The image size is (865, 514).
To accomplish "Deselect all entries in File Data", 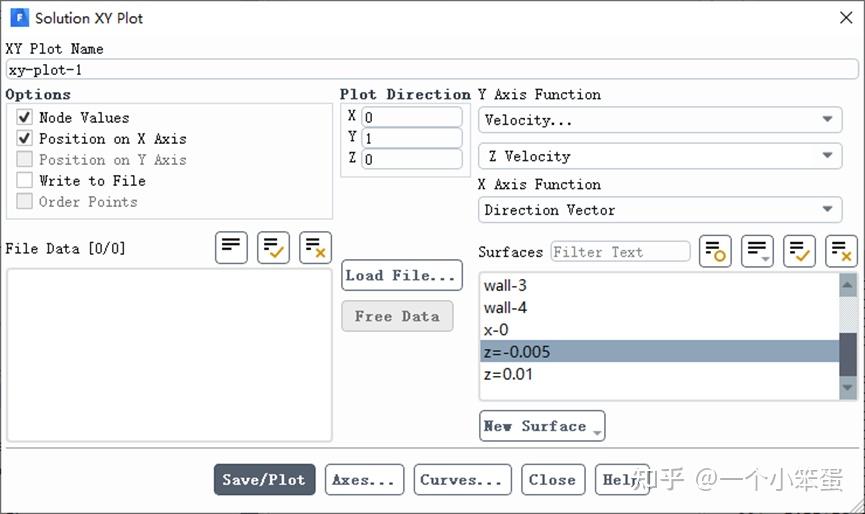I will [315, 248].
